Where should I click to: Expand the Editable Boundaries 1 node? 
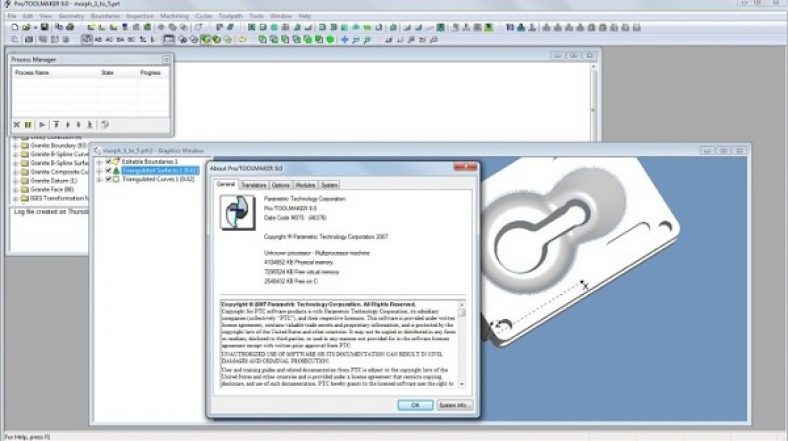tap(100, 162)
